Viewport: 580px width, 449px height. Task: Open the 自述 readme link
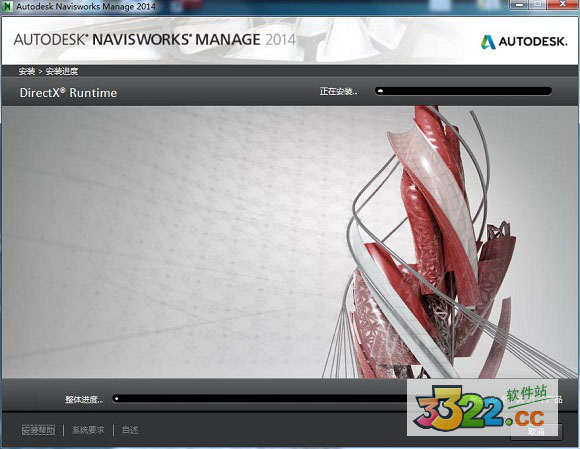pos(130,430)
